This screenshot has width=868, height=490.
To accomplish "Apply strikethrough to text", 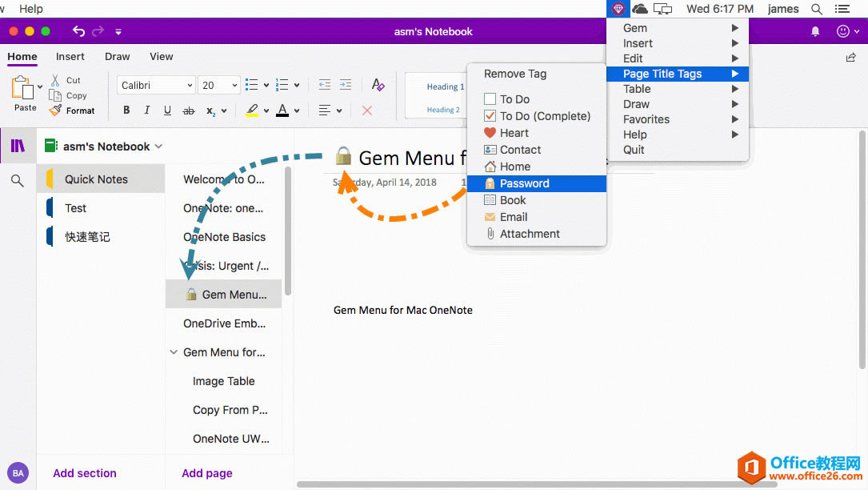I will pyautogui.click(x=189, y=110).
